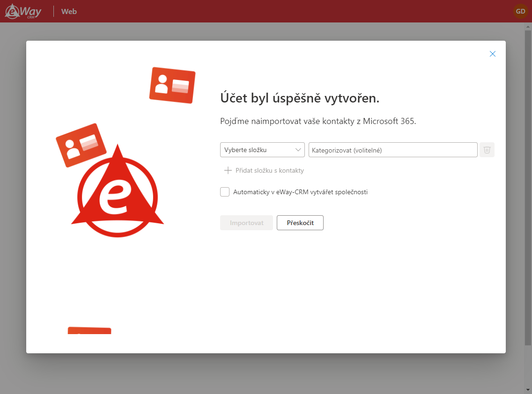Enable 'Automaticky v eWay-CRM vytvářet společnosti' checkbox
The image size is (532, 394).
point(225,192)
